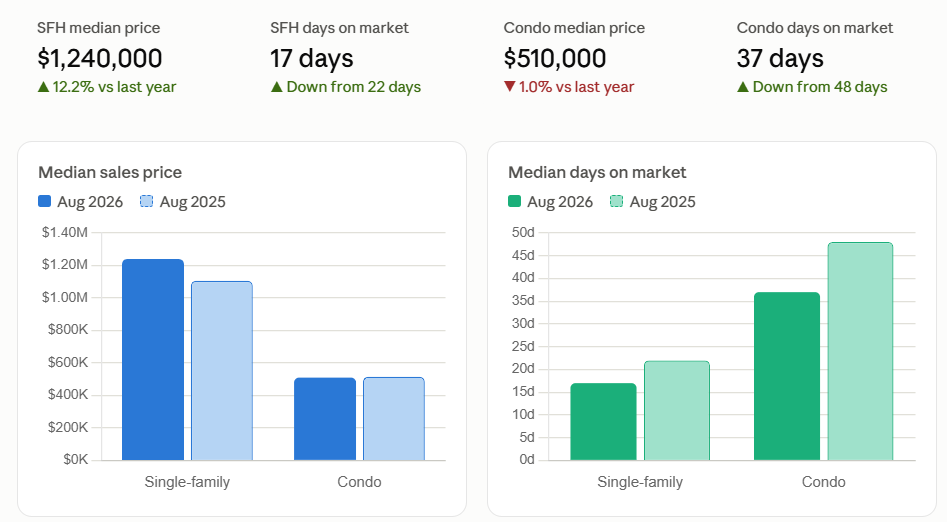Click the Median sales price chart title
Image resolution: width=947 pixels, height=522 pixels.
pos(110,172)
